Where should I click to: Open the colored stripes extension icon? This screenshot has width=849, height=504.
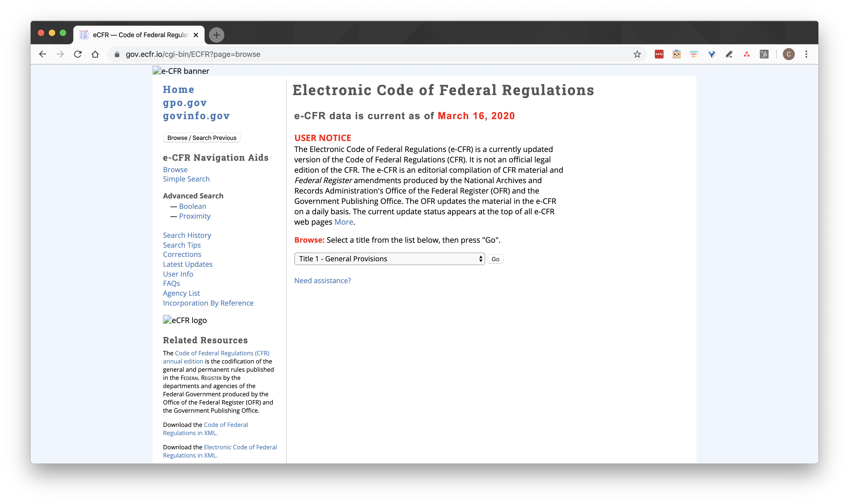(x=694, y=54)
